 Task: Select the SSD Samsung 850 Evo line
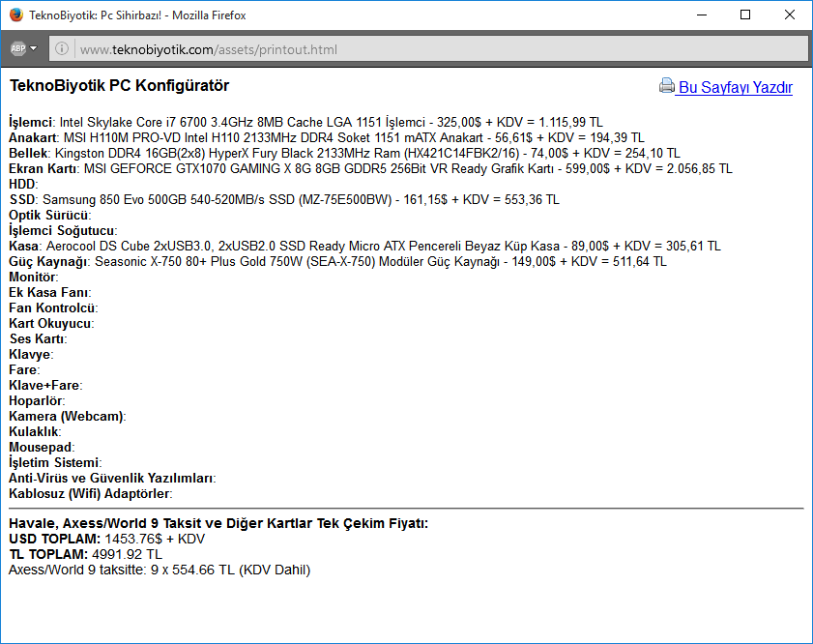coord(284,199)
